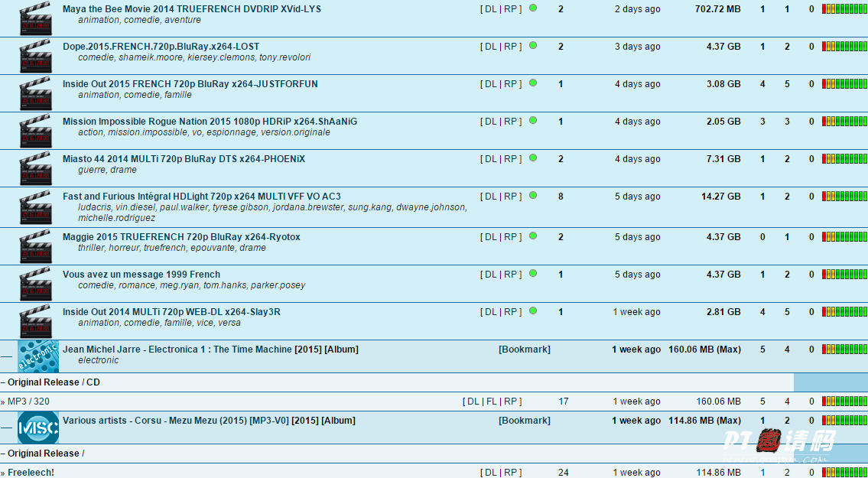Click the clapperboard icon next to Dope.2015
868x478 pixels.
coord(35,55)
